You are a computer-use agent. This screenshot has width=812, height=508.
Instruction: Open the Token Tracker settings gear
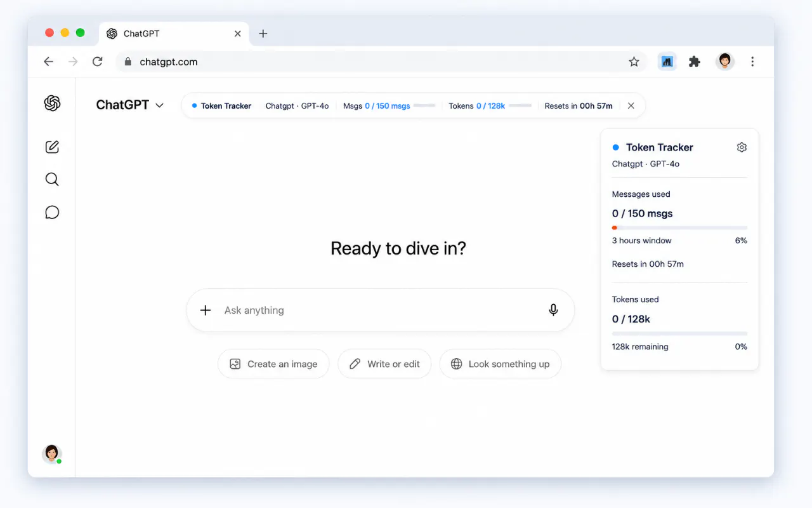pyautogui.click(x=742, y=147)
